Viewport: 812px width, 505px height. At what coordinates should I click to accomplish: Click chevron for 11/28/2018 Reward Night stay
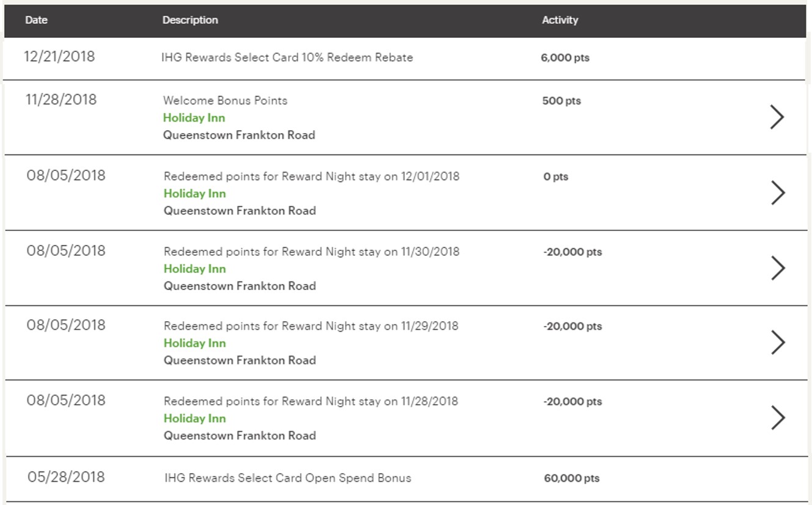pyautogui.click(x=777, y=418)
